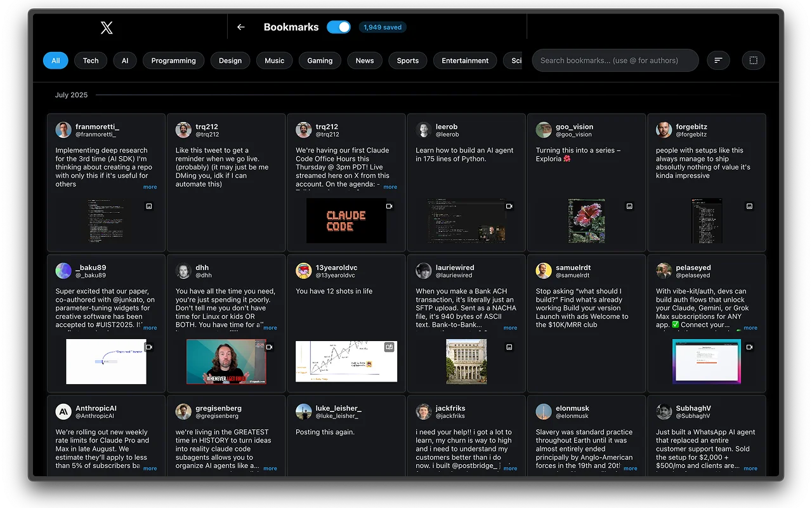This screenshot has height=508, width=812.
Task: Filter bookmarks by Programming
Action: 173,60
